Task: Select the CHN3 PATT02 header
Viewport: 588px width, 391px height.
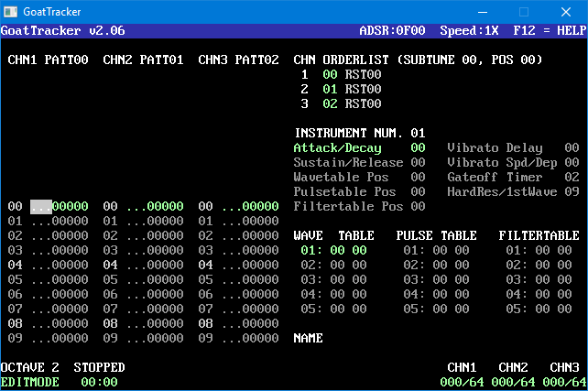Action: 238,60
